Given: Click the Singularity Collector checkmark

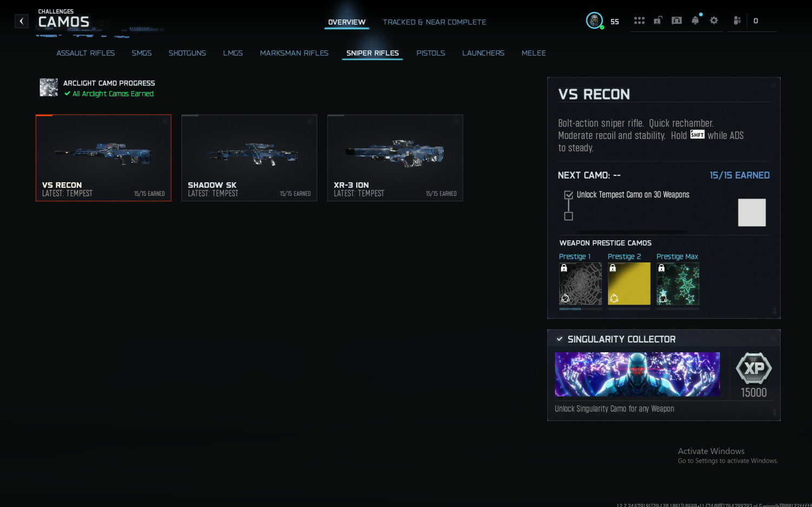Looking at the screenshot, I should (560, 339).
